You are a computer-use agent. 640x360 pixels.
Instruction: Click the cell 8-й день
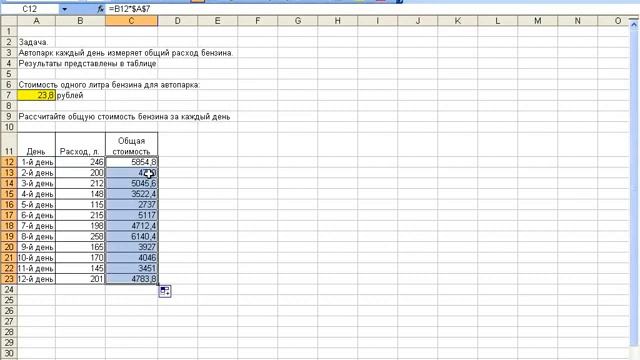36,236
